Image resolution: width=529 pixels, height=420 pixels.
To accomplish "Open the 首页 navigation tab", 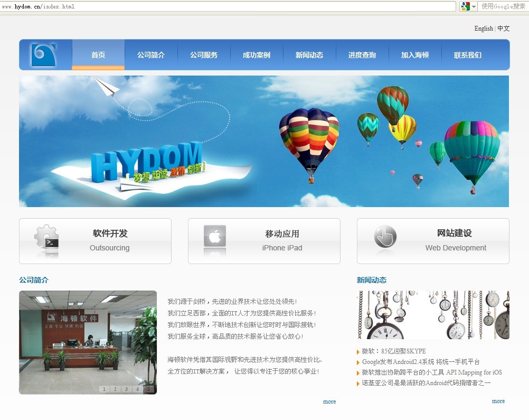I will (x=98, y=55).
